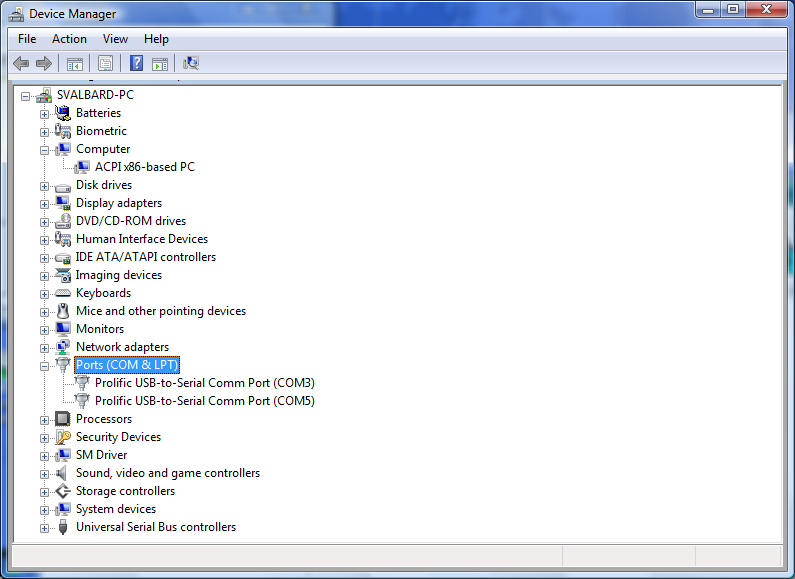The width and height of the screenshot is (795, 579).
Task: Select the ACPI x86-based PC item
Action: [x=144, y=167]
